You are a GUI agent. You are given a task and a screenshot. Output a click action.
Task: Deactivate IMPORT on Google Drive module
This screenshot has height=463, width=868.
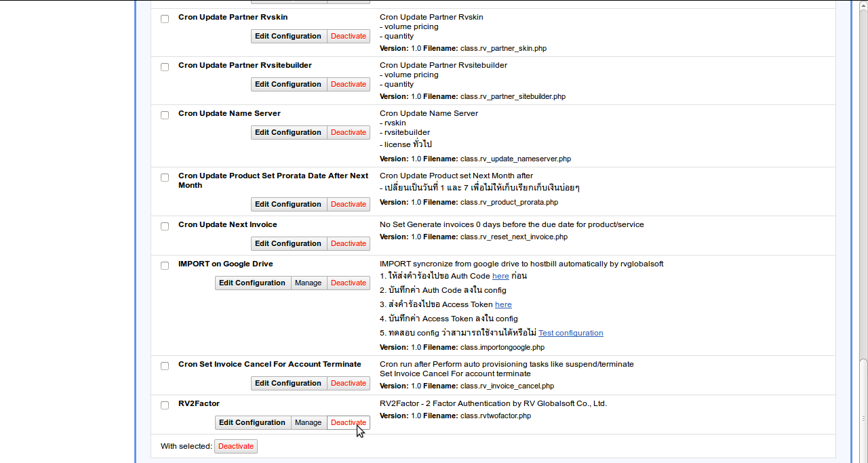(349, 283)
